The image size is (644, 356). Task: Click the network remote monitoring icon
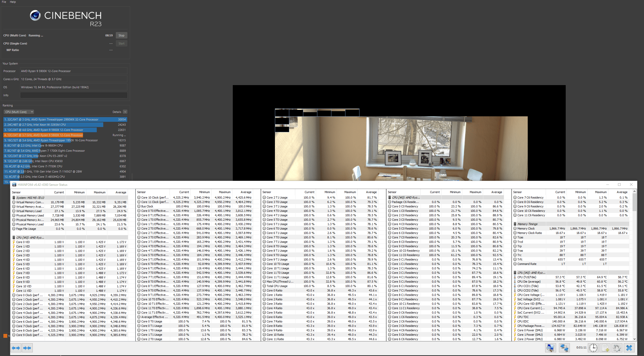(x=564, y=348)
